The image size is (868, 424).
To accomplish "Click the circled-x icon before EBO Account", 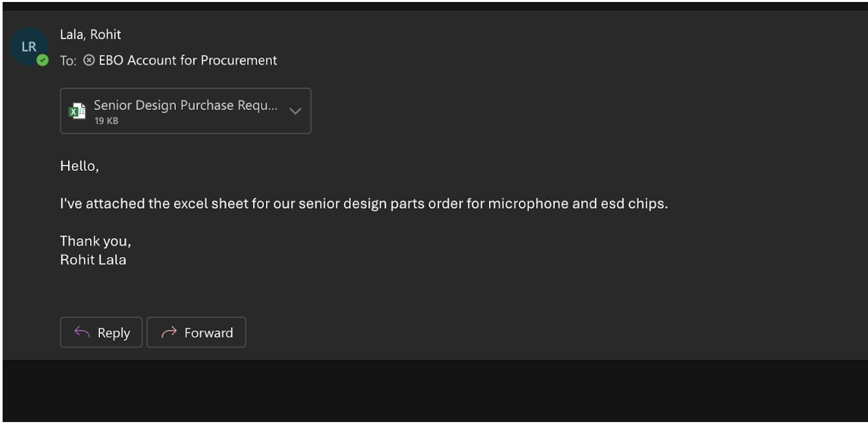I will 89,60.
